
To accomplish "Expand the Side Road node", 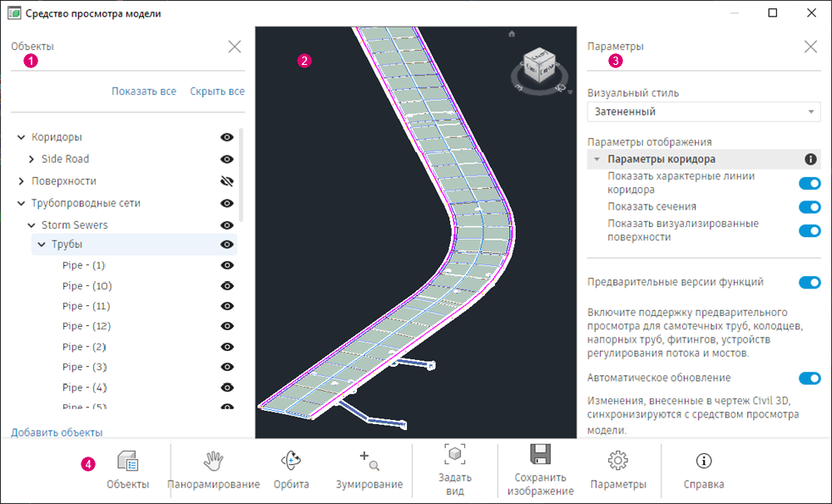I will (32, 159).
